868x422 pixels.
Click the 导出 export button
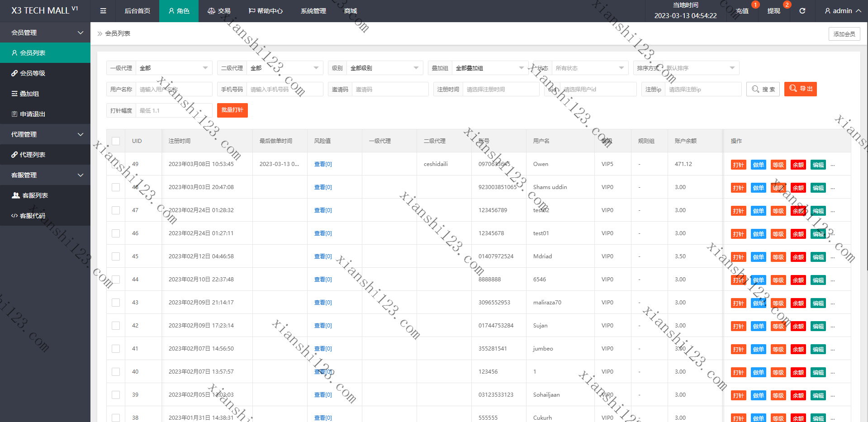coord(801,89)
